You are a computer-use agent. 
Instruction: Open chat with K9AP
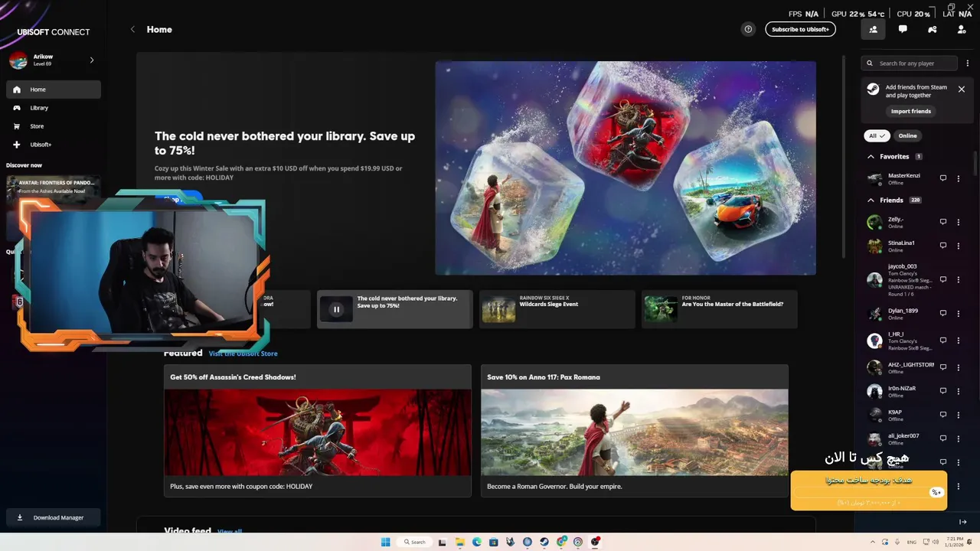(943, 415)
